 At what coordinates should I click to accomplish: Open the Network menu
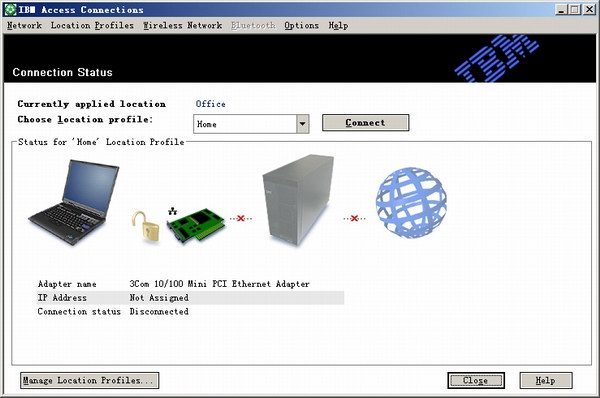pyautogui.click(x=24, y=26)
